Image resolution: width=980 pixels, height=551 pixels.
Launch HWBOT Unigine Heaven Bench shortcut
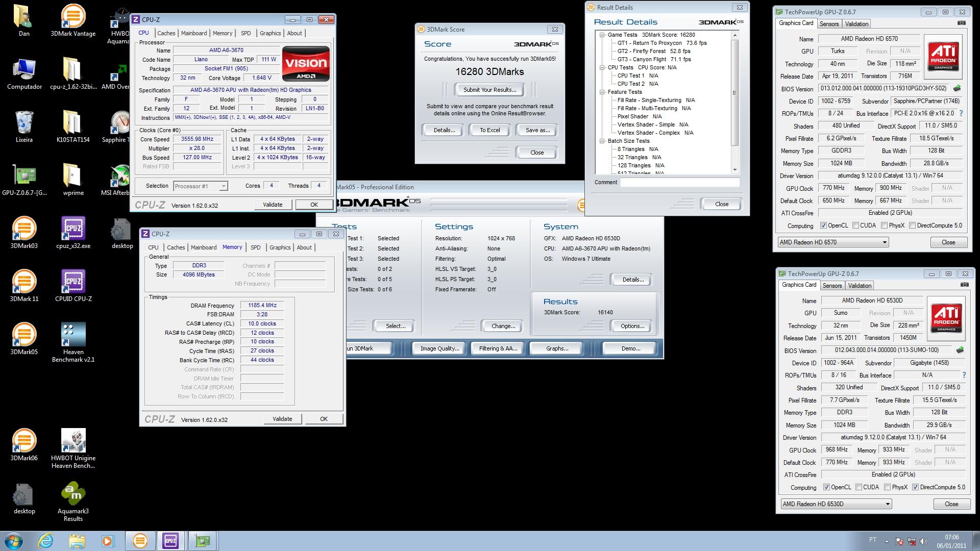[73, 448]
